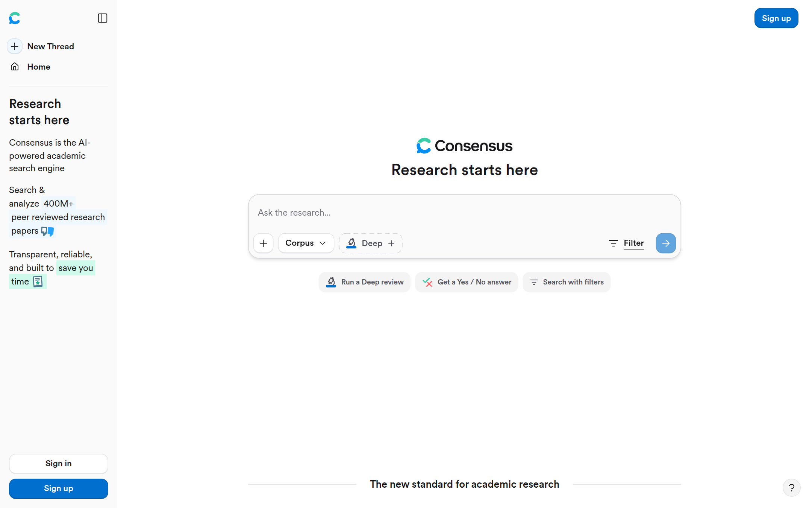Click the microscope icon in the Deep toggle
Viewport: 812px width, 508px height.
351,243
